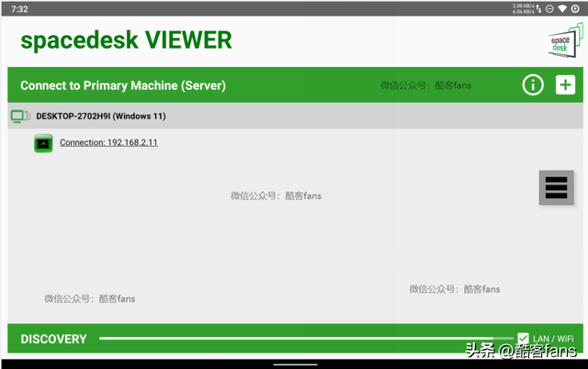Image resolution: width=588 pixels, height=369 pixels.
Task: Click the spacedesk logo
Action: (566, 40)
